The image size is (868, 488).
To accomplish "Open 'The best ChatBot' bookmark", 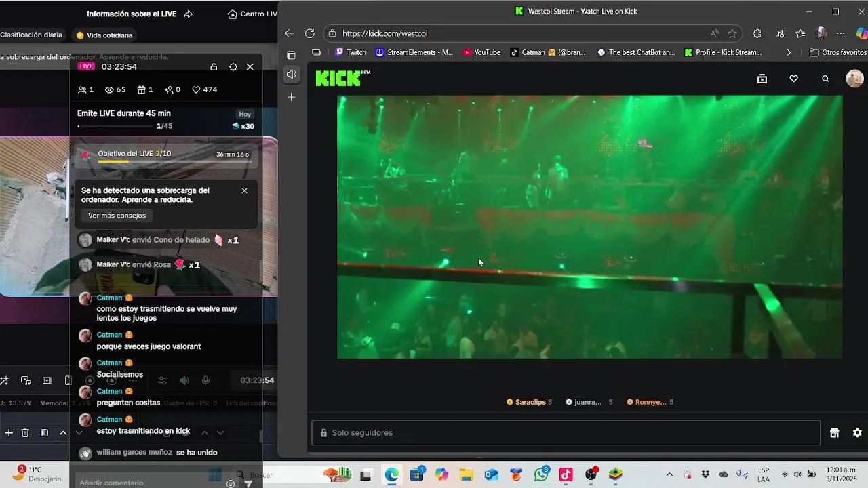I will [635, 52].
